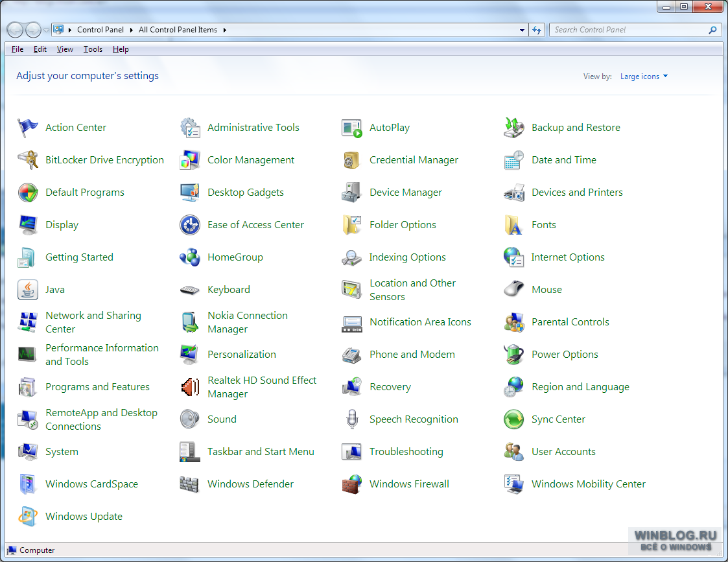The height and width of the screenshot is (562, 728).
Task: Click the All Control Panel Items breadcrumb
Action: (x=178, y=30)
